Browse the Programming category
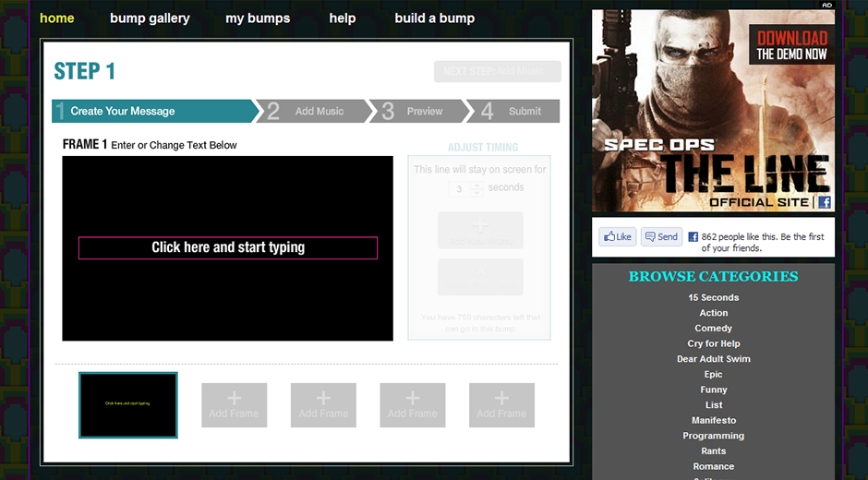868x480 pixels. 714,436
